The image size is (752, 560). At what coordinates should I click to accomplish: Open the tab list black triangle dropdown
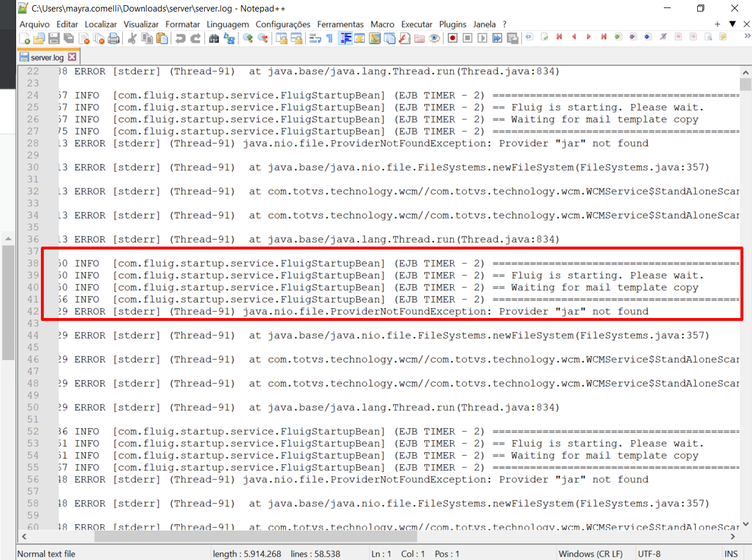tap(732, 24)
